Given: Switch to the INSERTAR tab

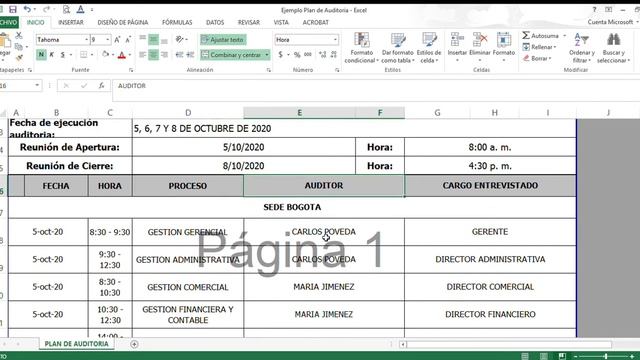Looking at the screenshot, I should click(x=71, y=22).
